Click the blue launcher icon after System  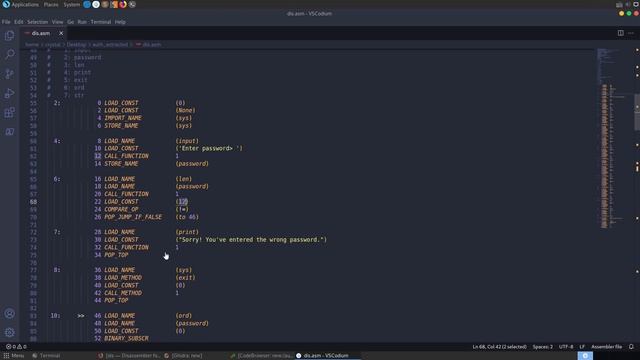pos(87,4)
